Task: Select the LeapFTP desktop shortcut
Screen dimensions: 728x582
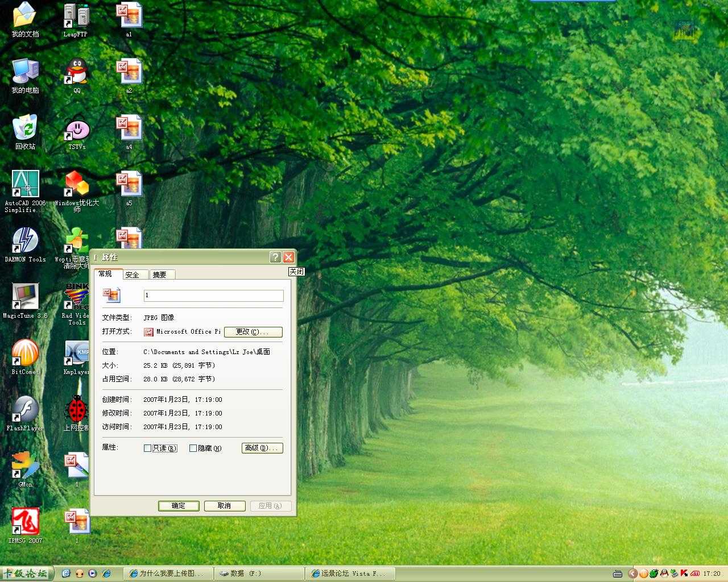Action: 76,19
